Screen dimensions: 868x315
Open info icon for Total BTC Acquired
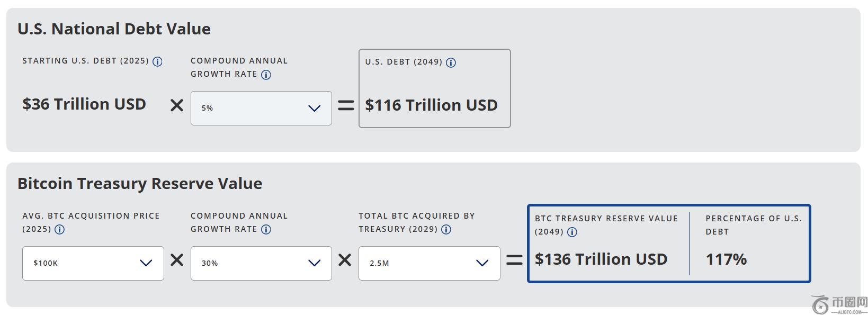(x=446, y=230)
